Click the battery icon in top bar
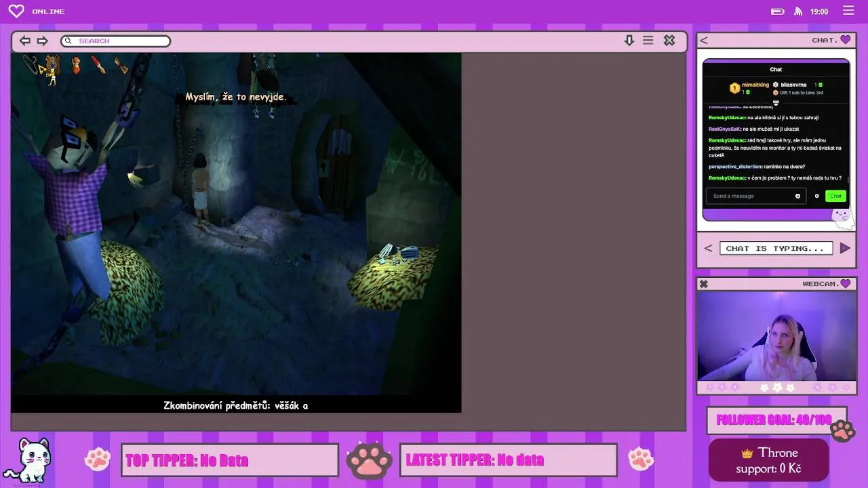 [778, 12]
